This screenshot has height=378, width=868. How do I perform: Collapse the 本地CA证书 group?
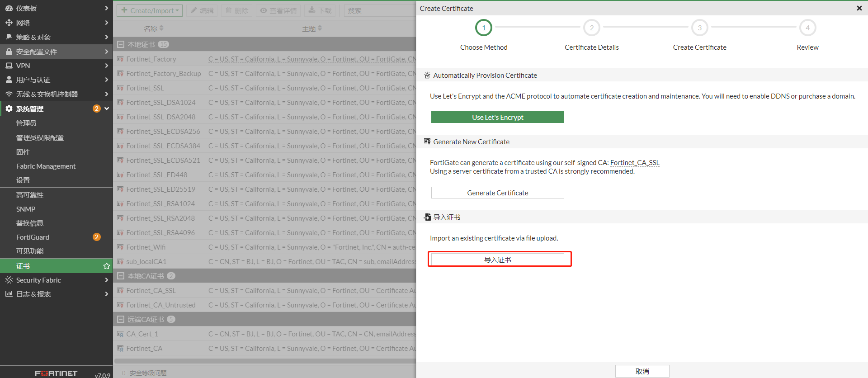121,276
